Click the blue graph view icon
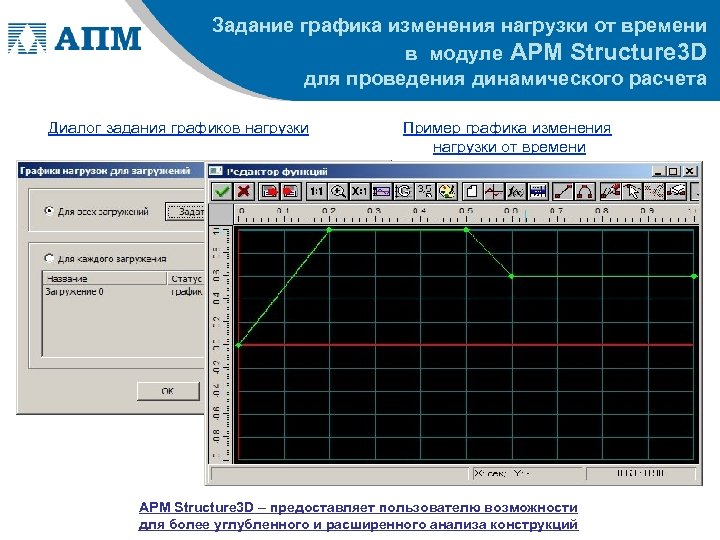 point(382,191)
